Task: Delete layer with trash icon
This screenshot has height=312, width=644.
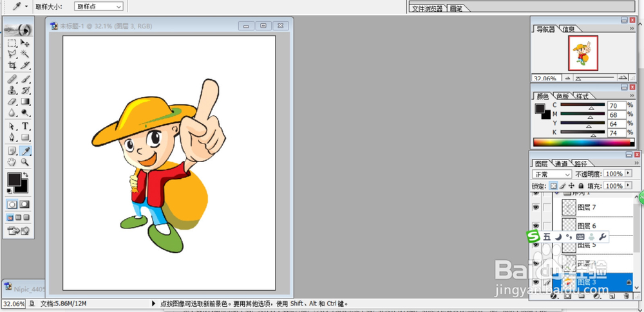Action: point(626,295)
